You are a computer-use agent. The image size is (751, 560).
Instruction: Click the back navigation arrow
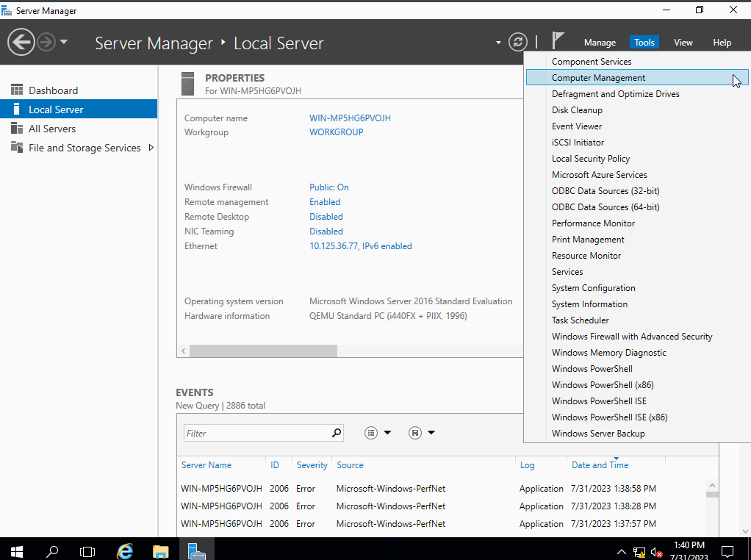pos(21,42)
